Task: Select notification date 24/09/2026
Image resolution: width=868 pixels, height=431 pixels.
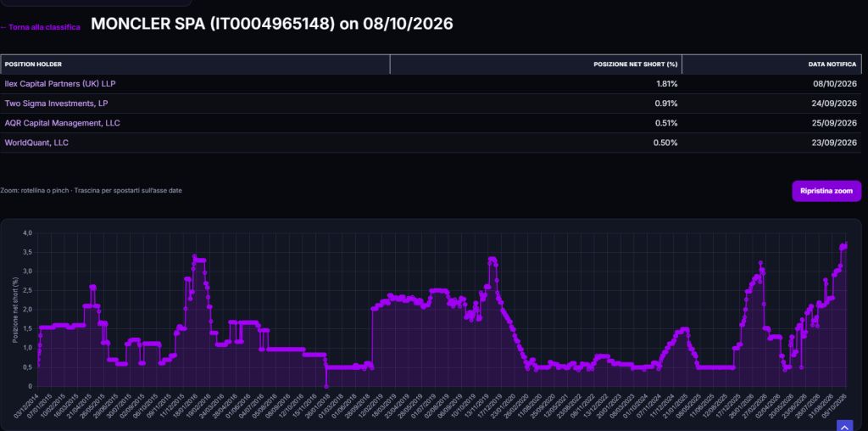Action: tap(836, 103)
